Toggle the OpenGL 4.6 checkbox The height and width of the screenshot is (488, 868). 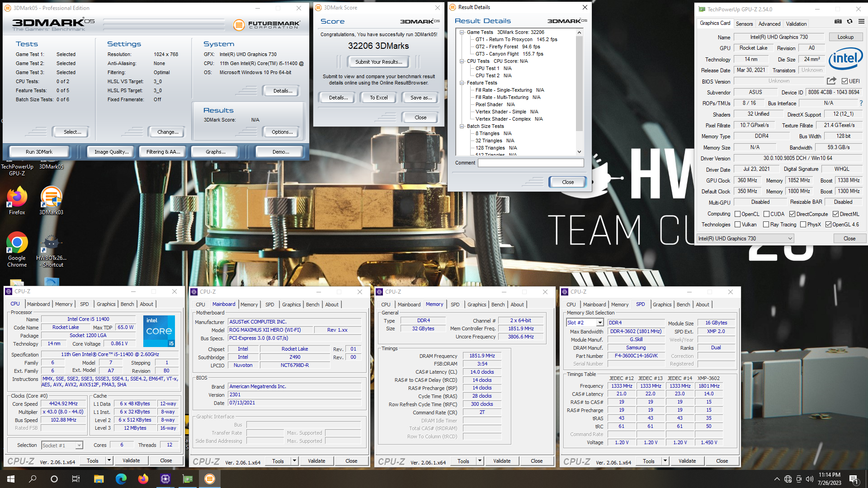828,225
